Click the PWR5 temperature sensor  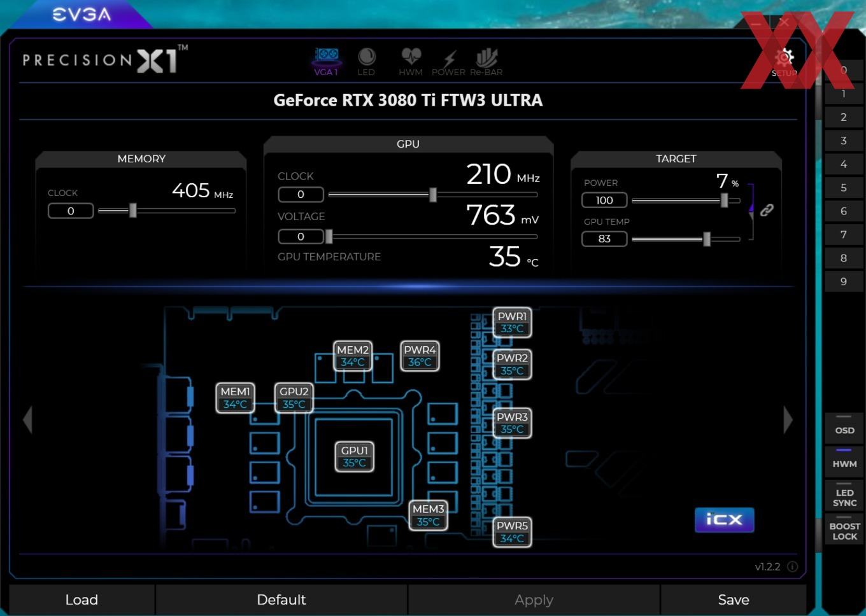coord(512,532)
